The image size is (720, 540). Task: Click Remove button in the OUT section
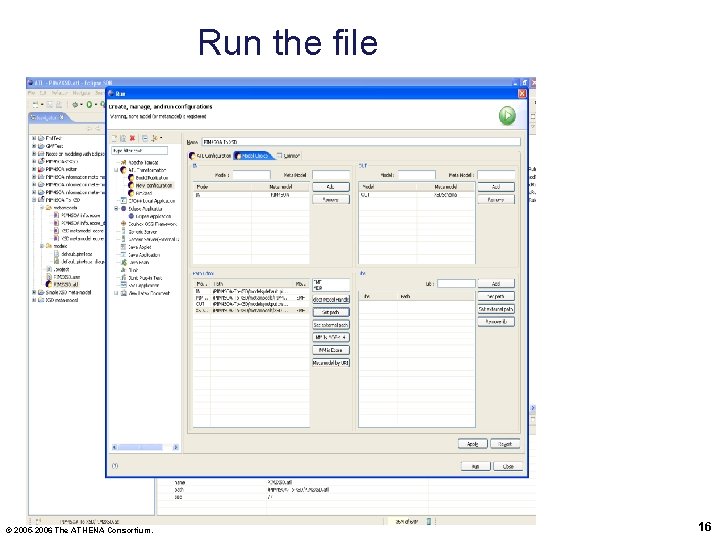496,199
